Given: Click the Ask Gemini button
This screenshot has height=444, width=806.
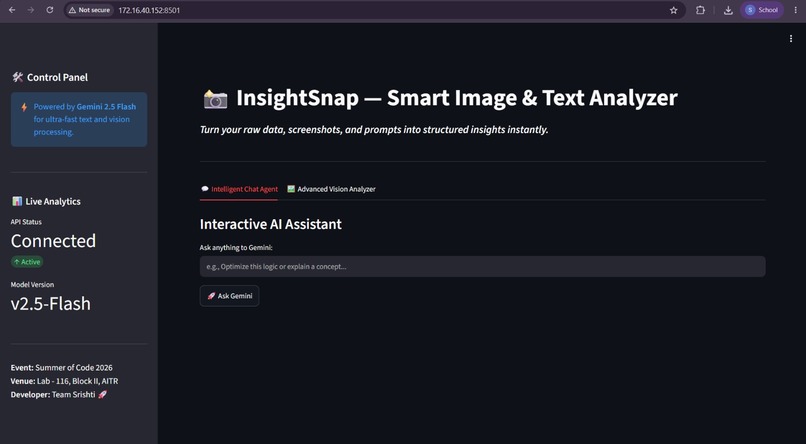Looking at the screenshot, I should [x=229, y=296].
